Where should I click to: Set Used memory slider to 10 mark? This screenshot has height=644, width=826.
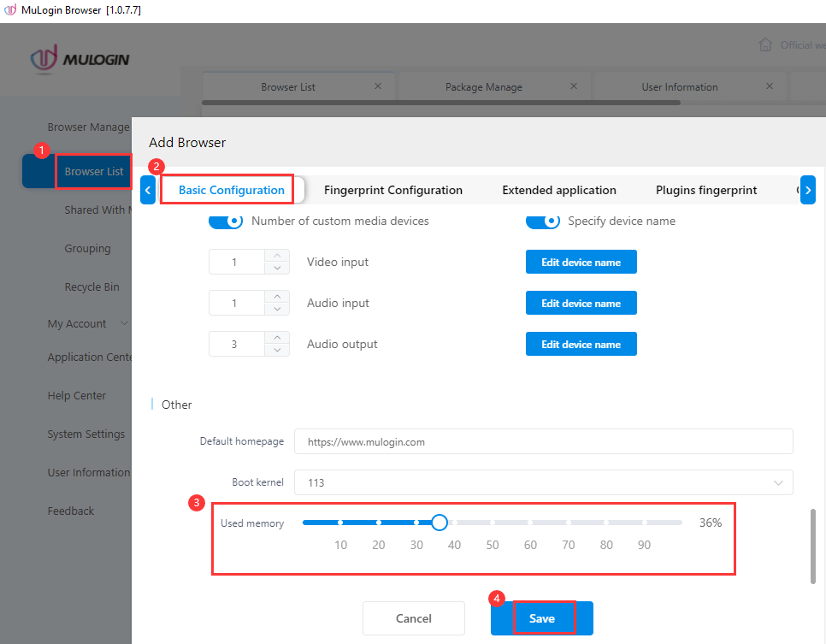[x=340, y=523]
